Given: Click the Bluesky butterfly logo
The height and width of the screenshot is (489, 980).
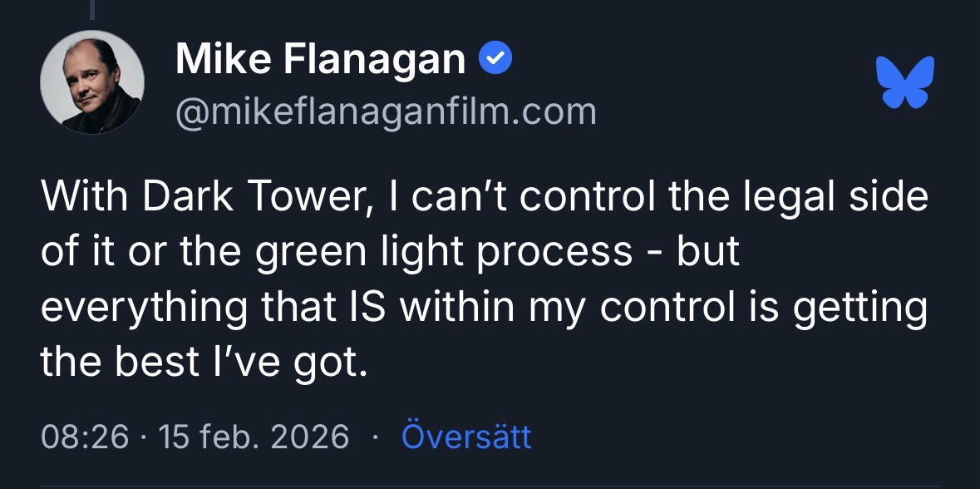Looking at the screenshot, I should pos(905,81).
